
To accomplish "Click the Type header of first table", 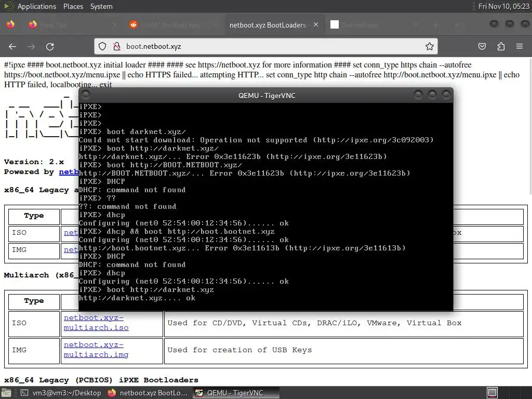I will coord(34,216).
